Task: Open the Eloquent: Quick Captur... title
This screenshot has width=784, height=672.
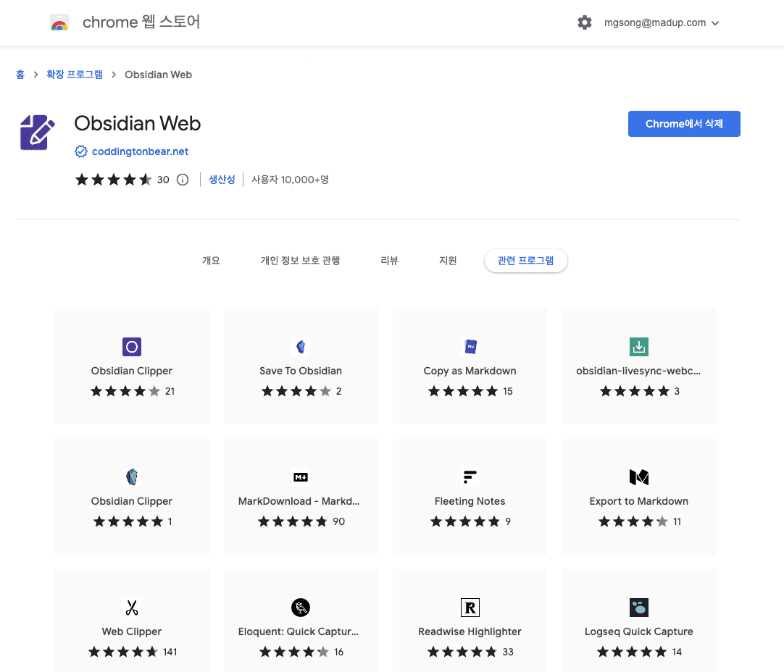Action: [299, 631]
